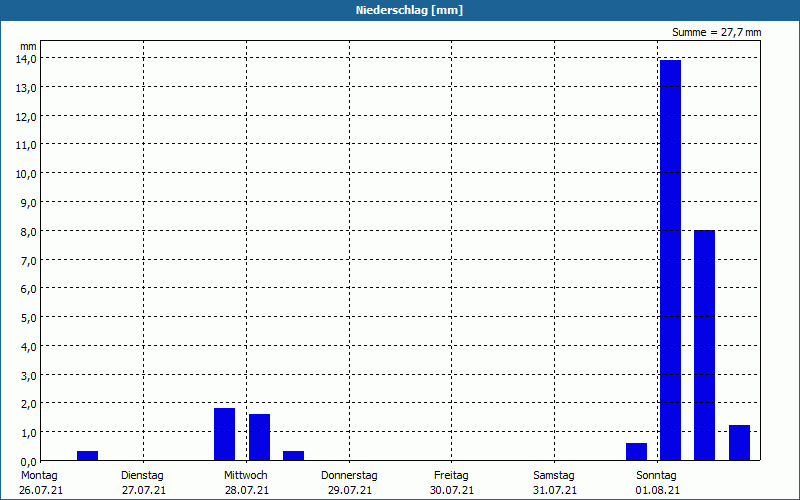The height and width of the screenshot is (500, 800).
Task: Click the 8 mm bar on Sonntag
Action: pos(705,345)
